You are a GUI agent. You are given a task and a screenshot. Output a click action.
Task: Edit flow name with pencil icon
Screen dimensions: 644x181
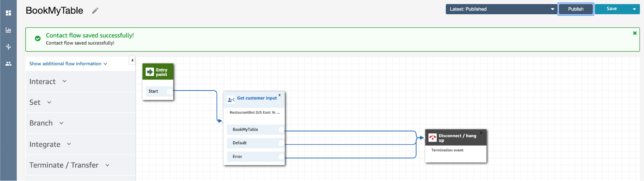(x=95, y=11)
